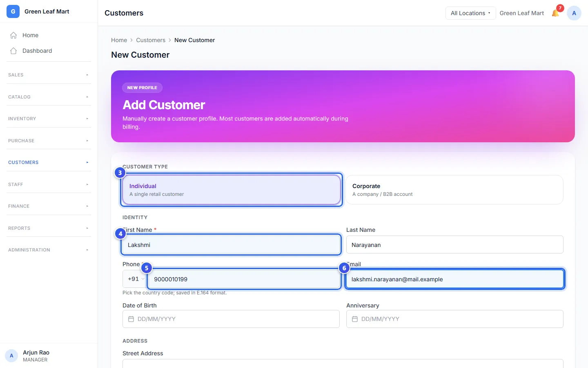The image size is (588, 368).
Task: Go to the Home breadcrumb link
Action: [x=119, y=40]
